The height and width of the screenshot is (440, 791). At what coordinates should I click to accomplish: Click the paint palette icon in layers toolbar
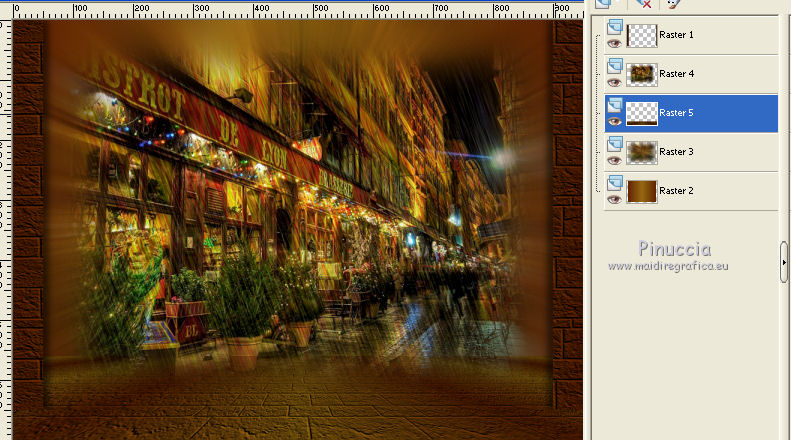(673, 3)
